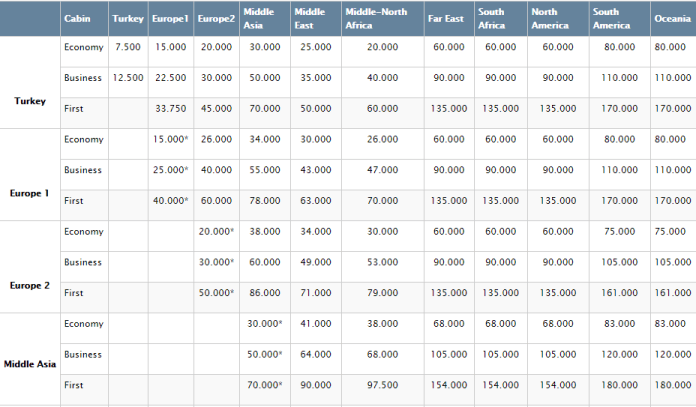Screen dimensions: 696x407
Task: Select '25.000*' in the Europe 1 Business row
Action: pyautogui.click(x=170, y=170)
